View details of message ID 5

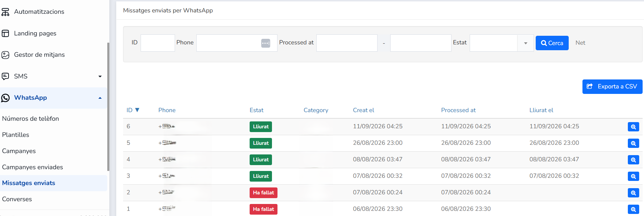click(x=633, y=143)
